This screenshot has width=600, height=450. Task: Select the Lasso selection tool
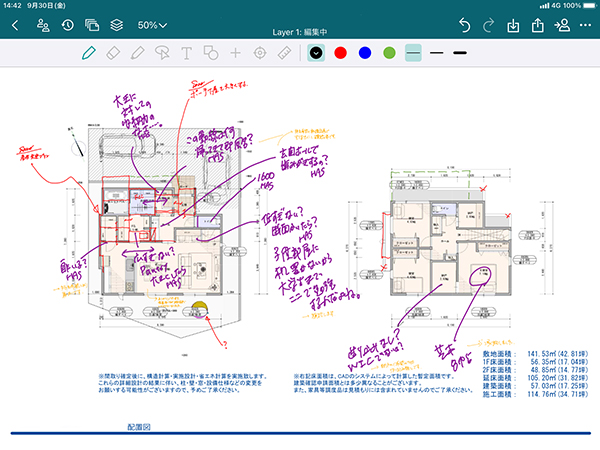click(x=162, y=52)
